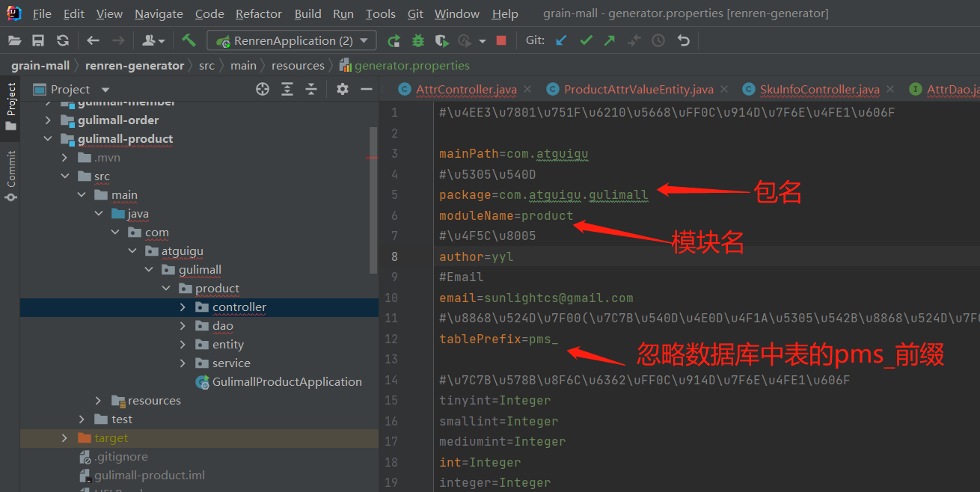The width and height of the screenshot is (980, 492).
Task: Select GulimallProductApplication in the tree
Action: tap(287, 381)
